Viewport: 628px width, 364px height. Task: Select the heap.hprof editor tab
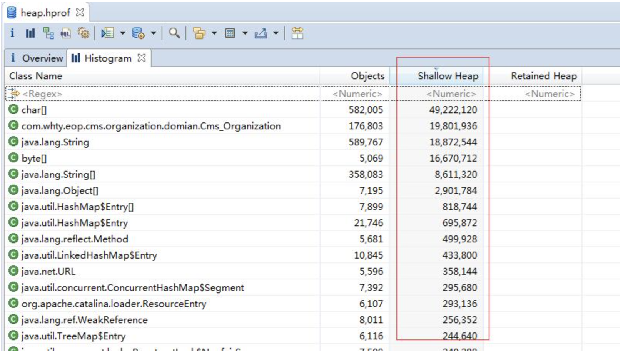[x=46, y=13]
